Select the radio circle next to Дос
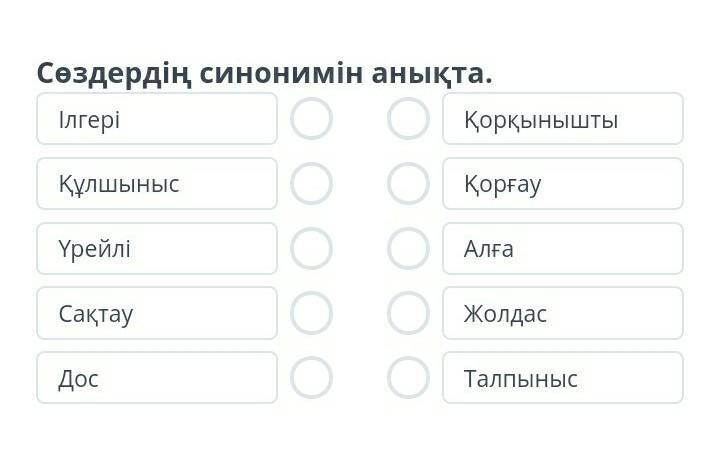Viewport: 720px width, 459px height. click(x=311, y=378)
